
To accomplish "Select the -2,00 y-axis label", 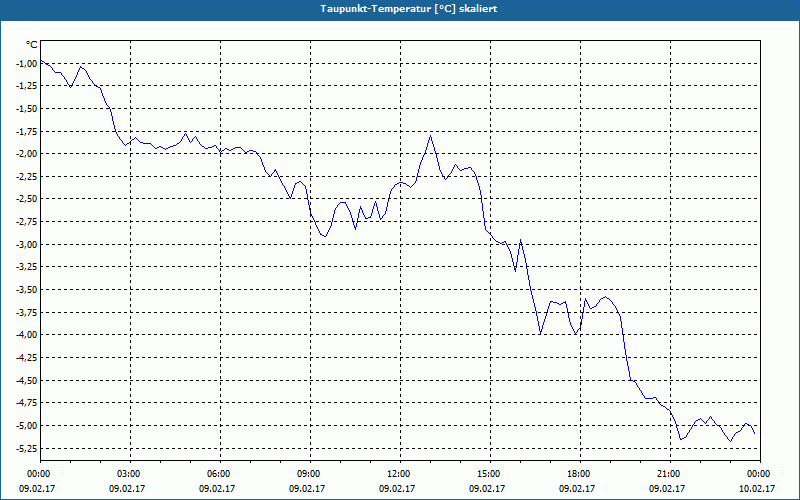I will pos(27,154).
